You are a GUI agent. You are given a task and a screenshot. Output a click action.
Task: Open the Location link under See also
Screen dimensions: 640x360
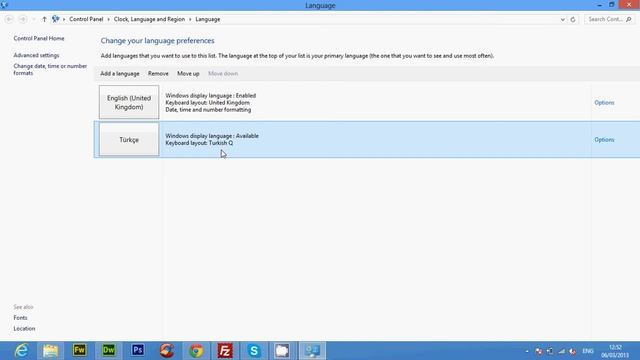click(x=24, y=329)
